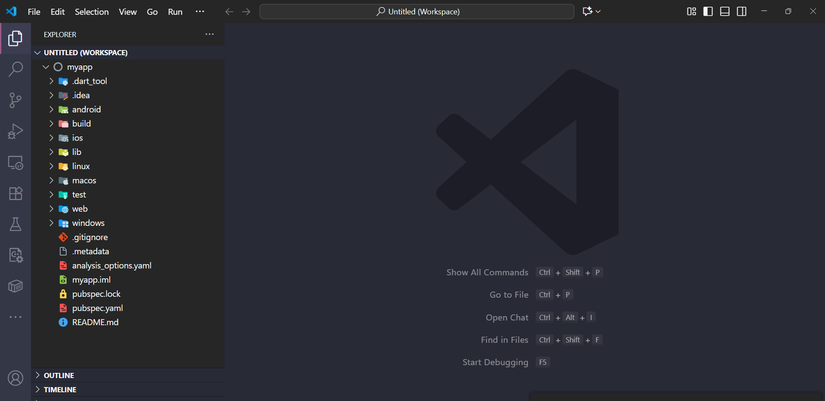Viewport: 825px width, 401px height.
Task: Open the Remote Explorer view
Action: (15, 163)
